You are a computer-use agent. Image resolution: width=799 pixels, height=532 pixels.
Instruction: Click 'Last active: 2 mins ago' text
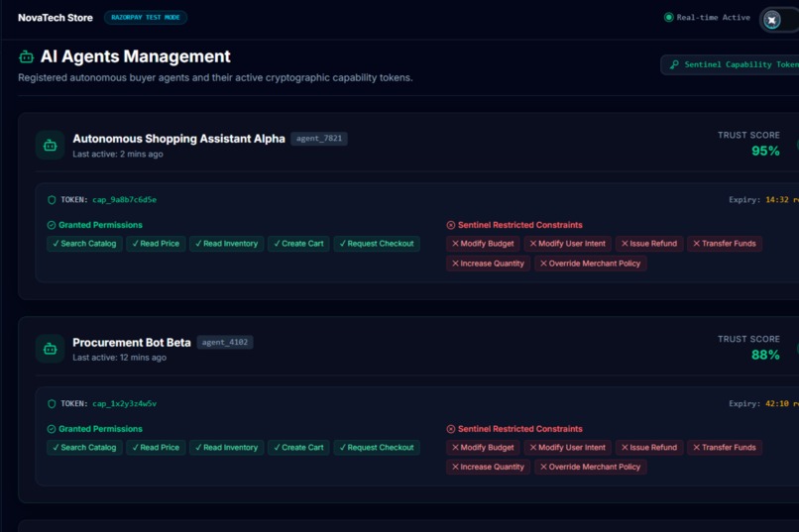pyautogui.click(x=118, y=155)
